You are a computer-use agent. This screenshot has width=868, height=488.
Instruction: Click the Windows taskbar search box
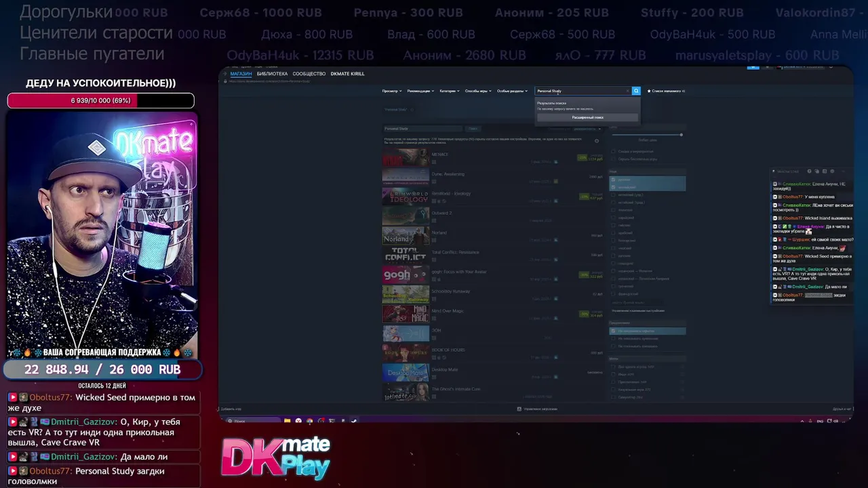253,421
